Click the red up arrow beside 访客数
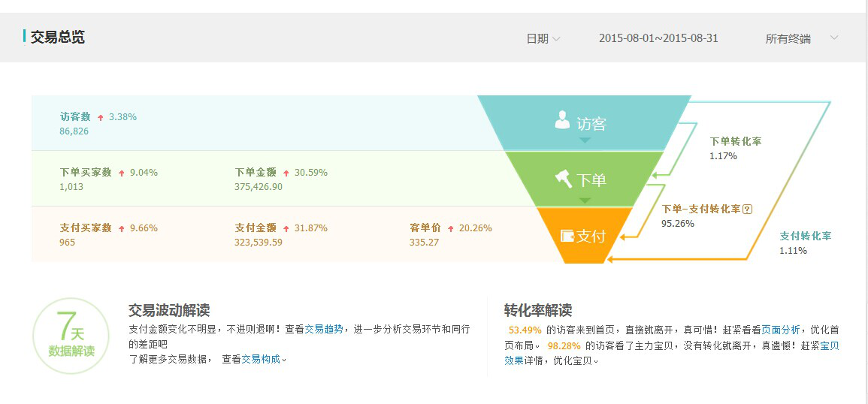868x404 pixels. tap(100, 117)
